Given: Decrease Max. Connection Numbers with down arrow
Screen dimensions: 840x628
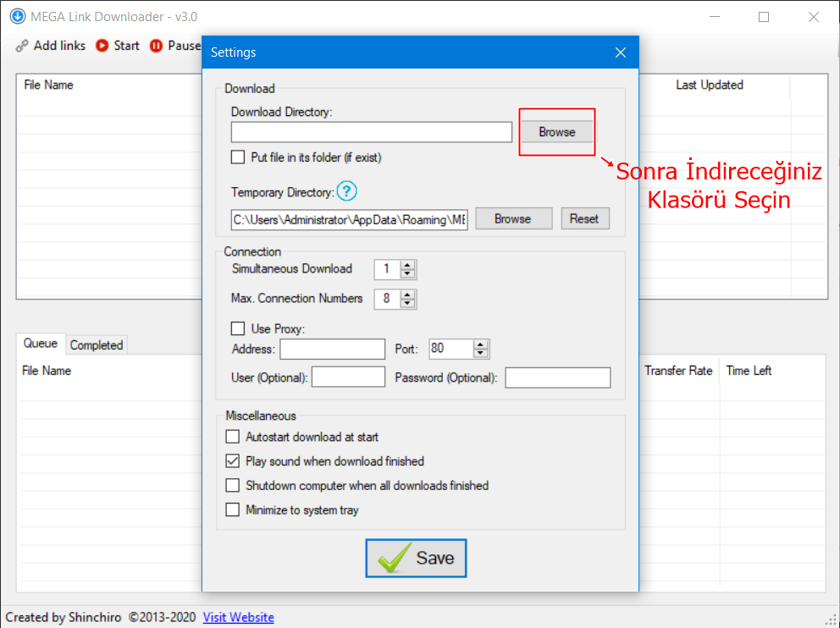Looking at the screenshot, I should tap(408, 303).
